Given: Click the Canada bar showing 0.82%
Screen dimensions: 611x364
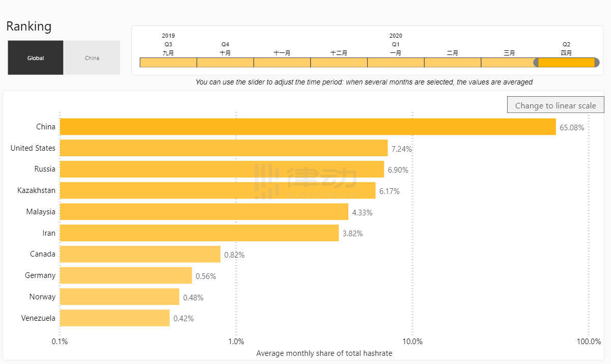Looking at the screenshot, I should click(141, 254).
